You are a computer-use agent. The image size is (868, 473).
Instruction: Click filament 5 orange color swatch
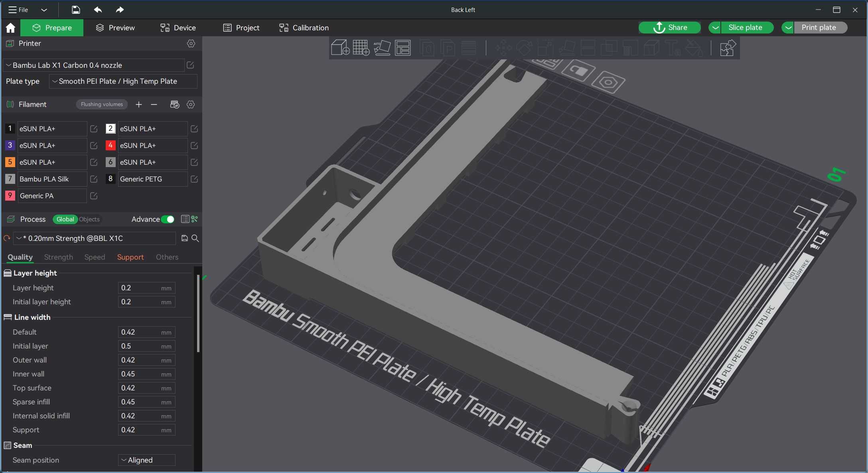click(x=10, y=162)
